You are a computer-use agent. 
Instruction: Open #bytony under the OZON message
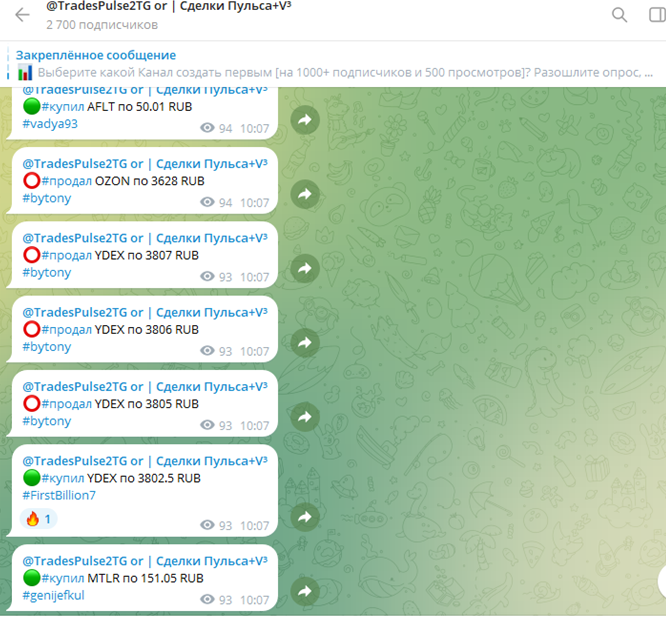[47, 198]
